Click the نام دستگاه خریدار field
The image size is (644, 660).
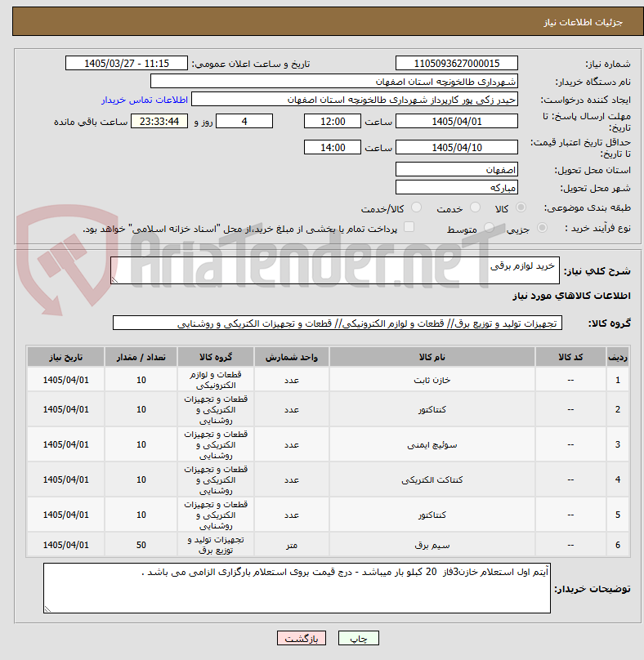334,81
